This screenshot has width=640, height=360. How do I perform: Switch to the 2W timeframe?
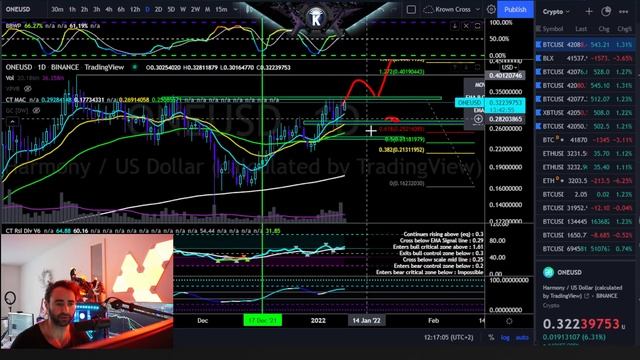coord(195,9)
